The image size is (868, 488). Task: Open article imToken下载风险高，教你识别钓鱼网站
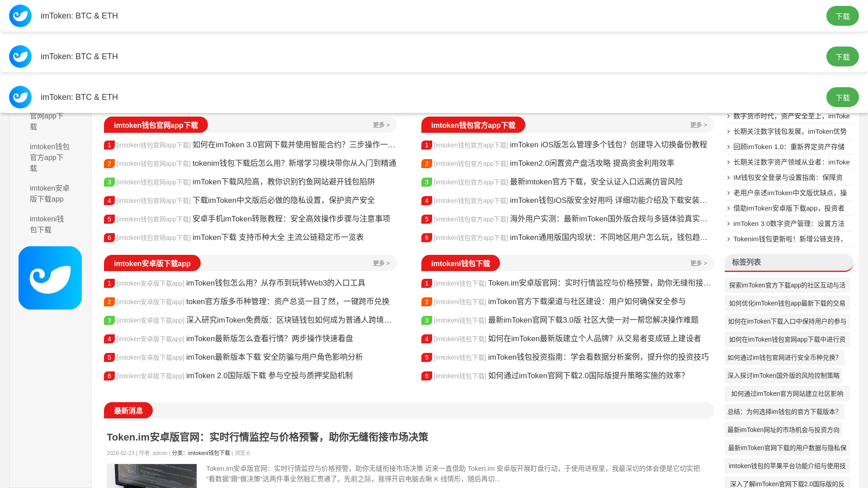pyautogui.click(x=283, y=182)
